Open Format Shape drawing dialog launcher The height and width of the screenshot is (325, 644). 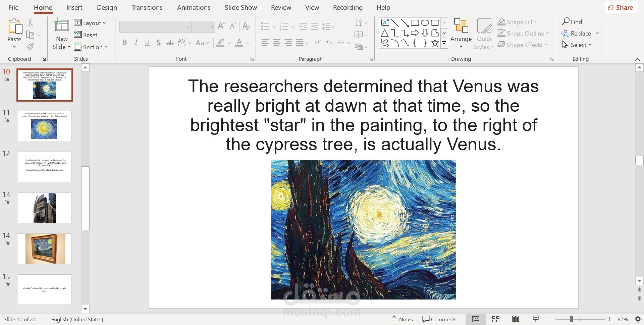[x=552, y=59]
